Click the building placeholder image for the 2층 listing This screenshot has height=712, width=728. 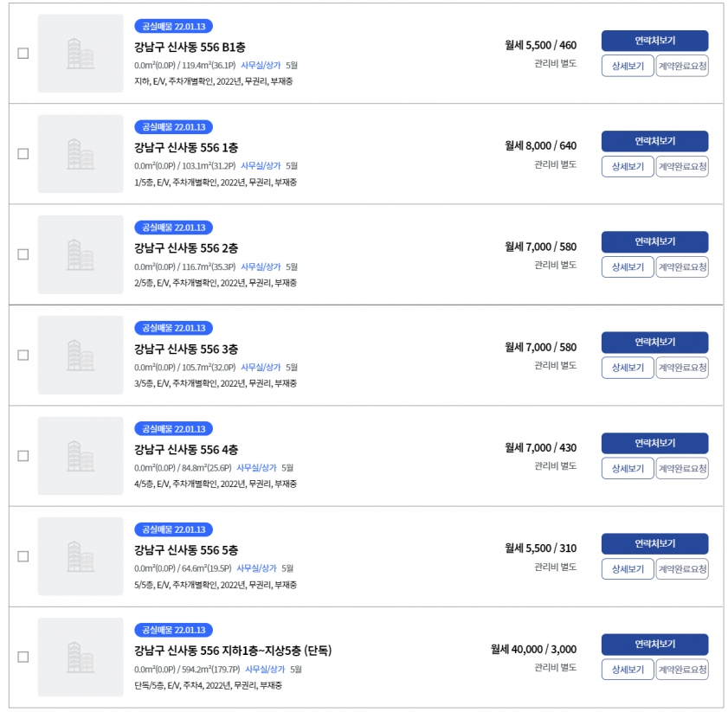(81, 254)
